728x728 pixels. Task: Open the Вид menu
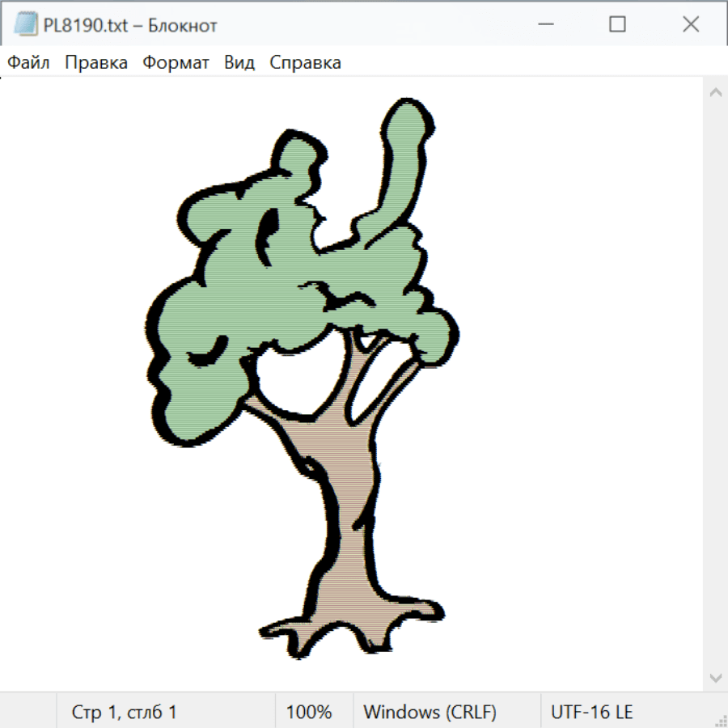239,63
